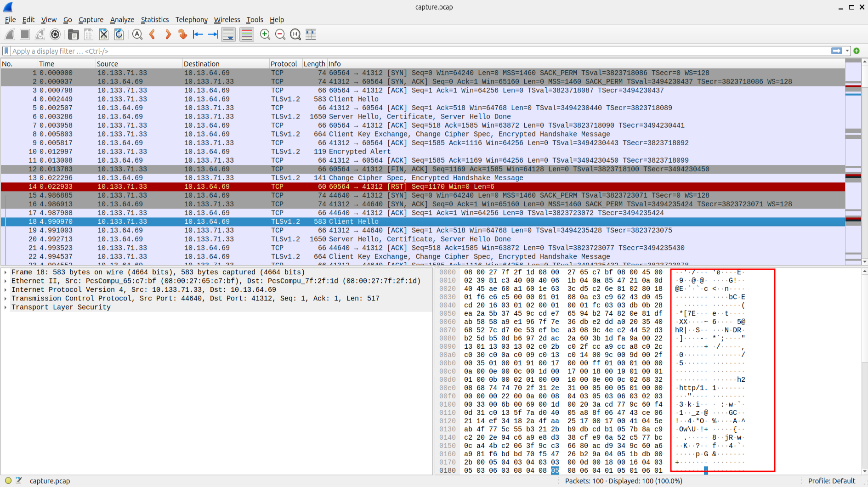Jump to the last packet
868x487 pixels.
pyautogui.click(x=213, y=34)
